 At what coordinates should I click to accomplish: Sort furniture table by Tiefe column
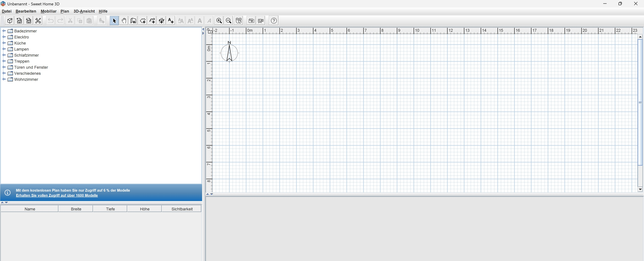(110, 209)
